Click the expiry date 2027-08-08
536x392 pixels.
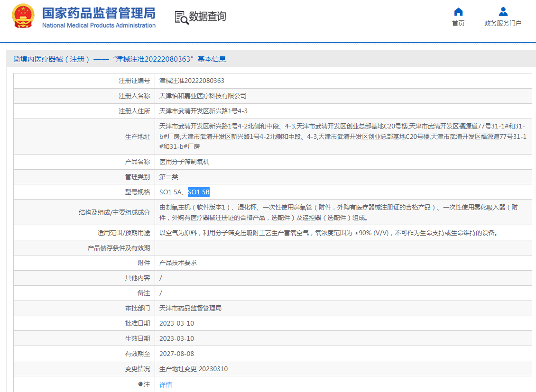[x=177, y=354]
